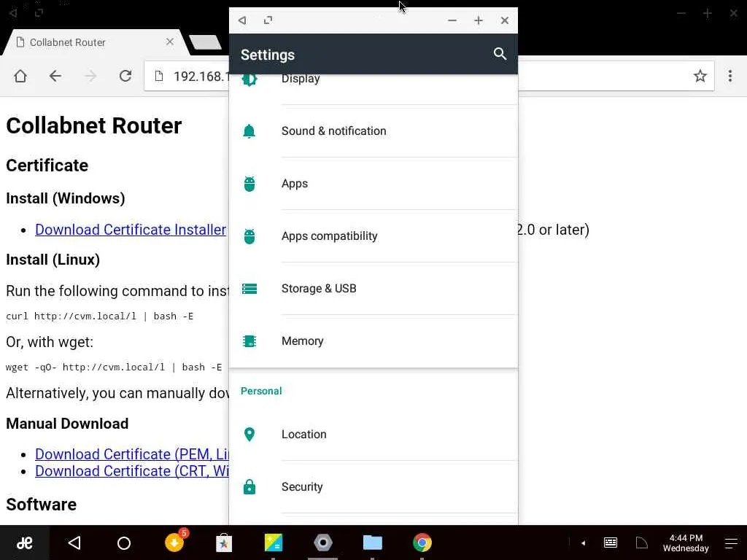Open the keyboard input icon in tray
This screenshot has height=560, width=747.
click(611, 542)
